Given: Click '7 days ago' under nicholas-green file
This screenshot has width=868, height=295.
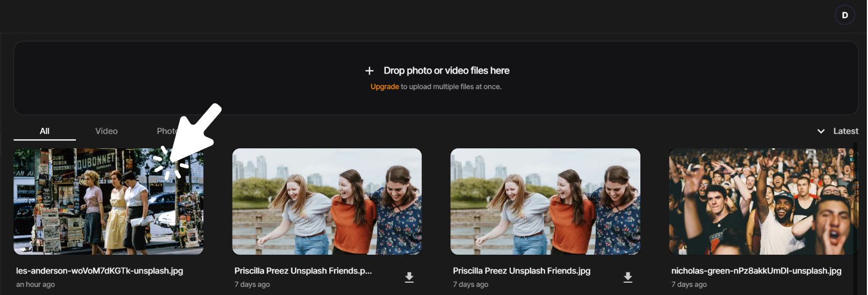Looking at the screenshot, I should 689,285.
